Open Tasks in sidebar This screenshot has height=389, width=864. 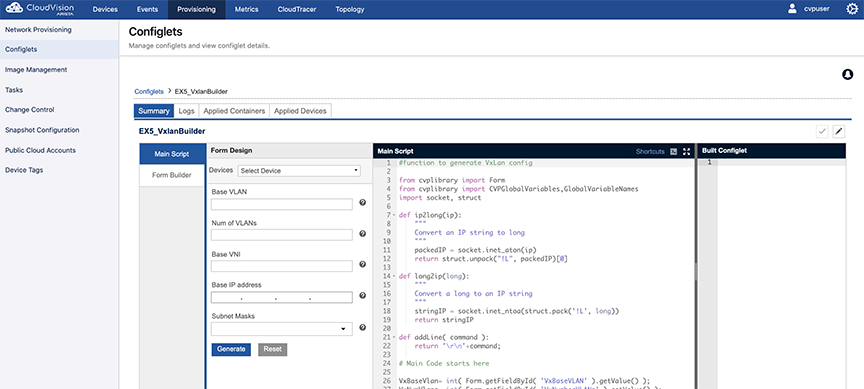coord(60,89)
